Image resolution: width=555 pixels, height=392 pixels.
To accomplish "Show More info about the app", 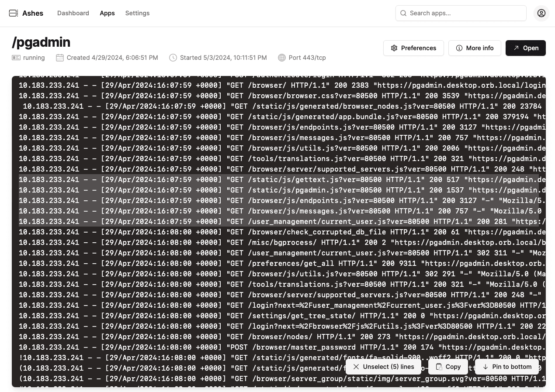I will click(475, 48).
